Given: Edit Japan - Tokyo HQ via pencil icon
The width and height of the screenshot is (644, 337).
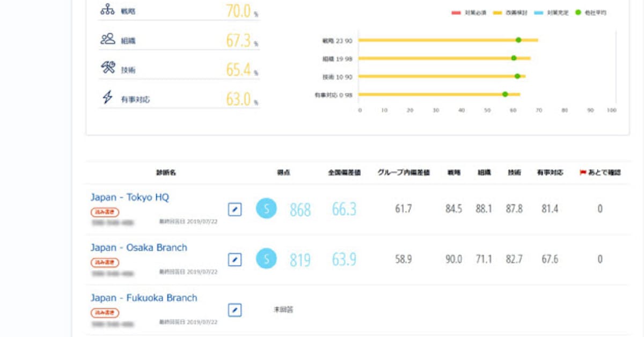Looking at the screenshot, I should tap(235, 209).
